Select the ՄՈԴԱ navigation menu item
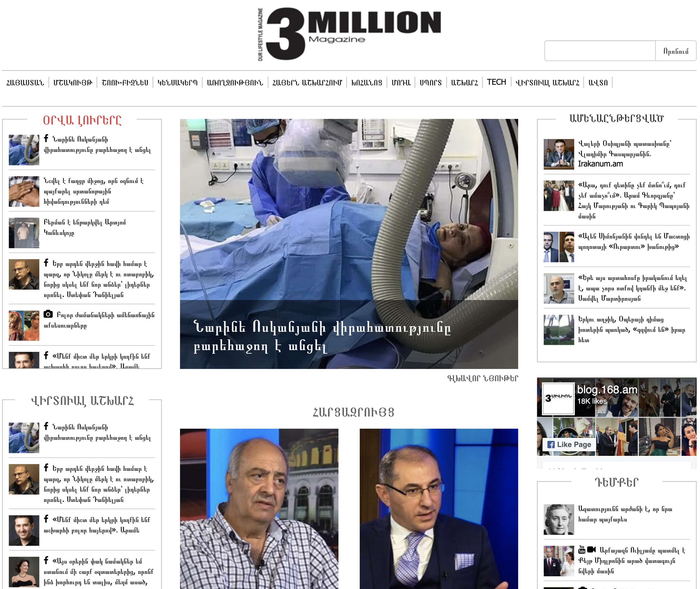This screenshot has width=700, height=589. point(401,82)
